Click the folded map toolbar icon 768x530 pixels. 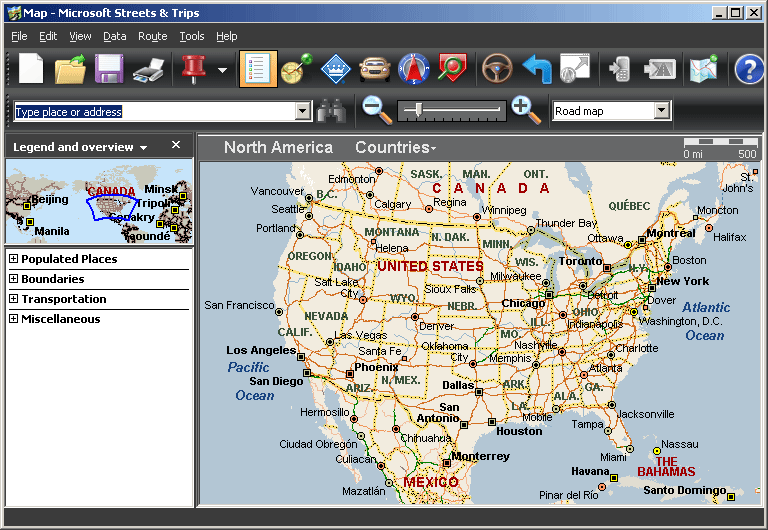tap(703, 69)
